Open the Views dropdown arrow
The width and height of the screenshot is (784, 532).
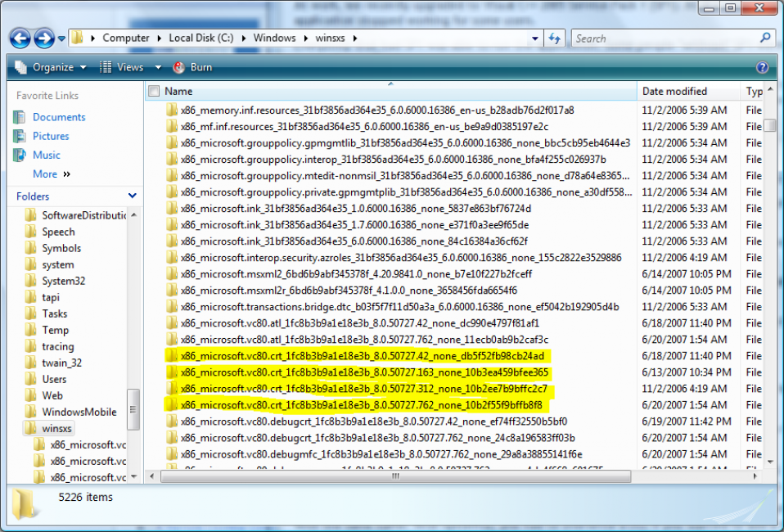coord(158,67)
